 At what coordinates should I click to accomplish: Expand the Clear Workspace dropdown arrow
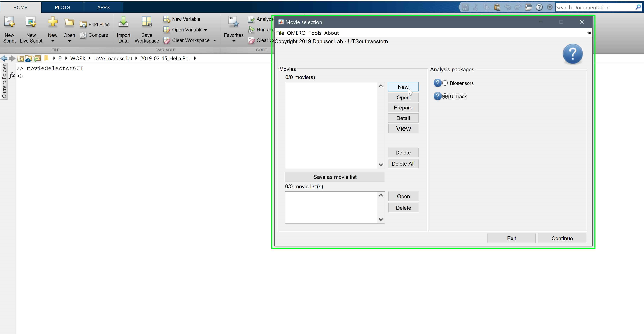point(215,41)
